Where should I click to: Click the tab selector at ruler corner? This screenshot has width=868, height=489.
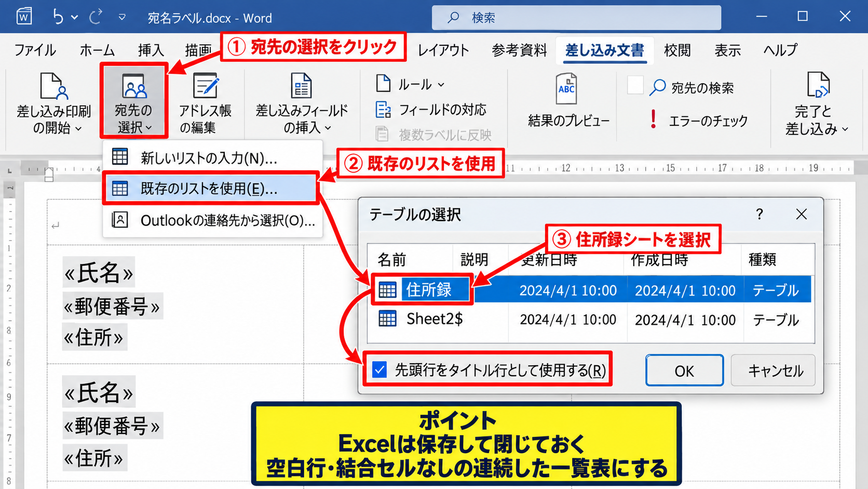10,170
